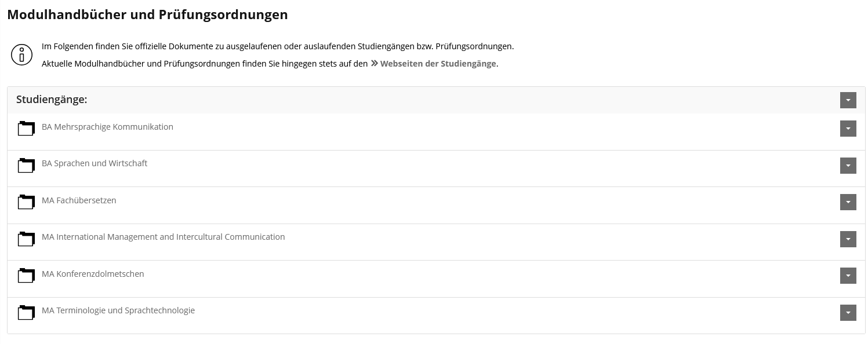Click folder icon for MA Terminologie und Sprachtechnologie

26,312
